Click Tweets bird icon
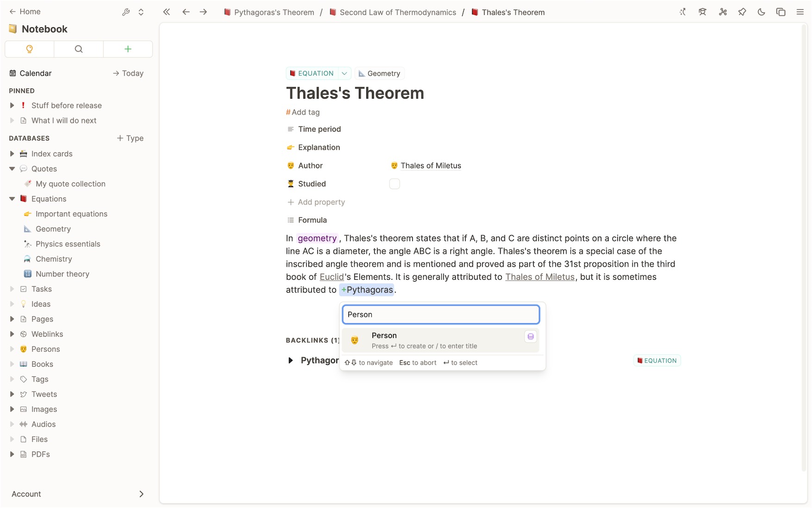 (x=24, y=395)
